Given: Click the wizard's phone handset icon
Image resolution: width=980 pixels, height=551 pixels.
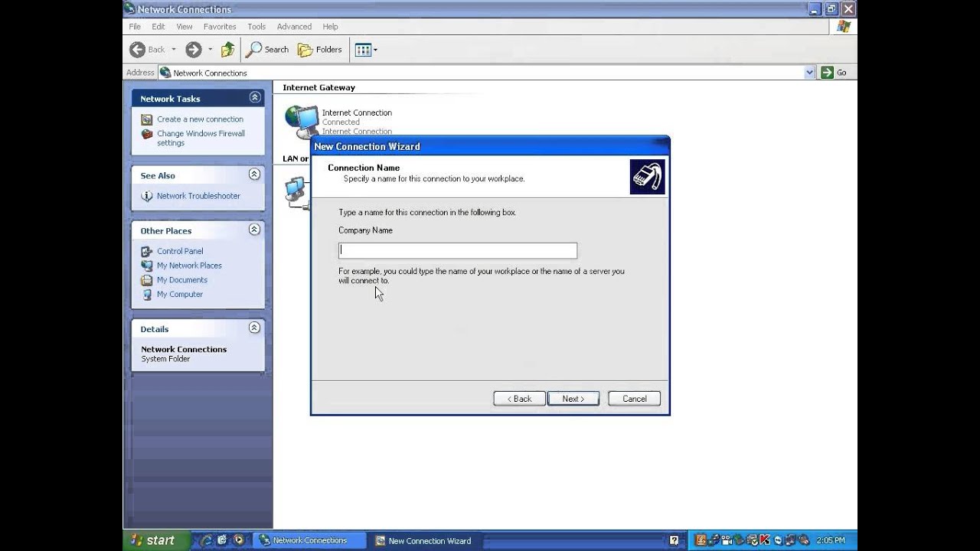Looking at the screenshot, I should click(x=648, y=177).
